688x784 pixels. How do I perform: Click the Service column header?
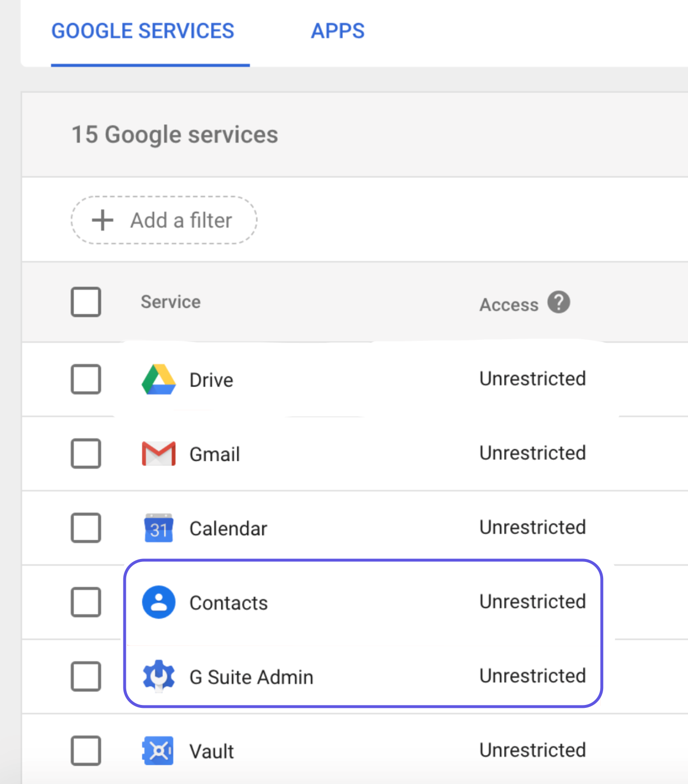tap(171, 302)
